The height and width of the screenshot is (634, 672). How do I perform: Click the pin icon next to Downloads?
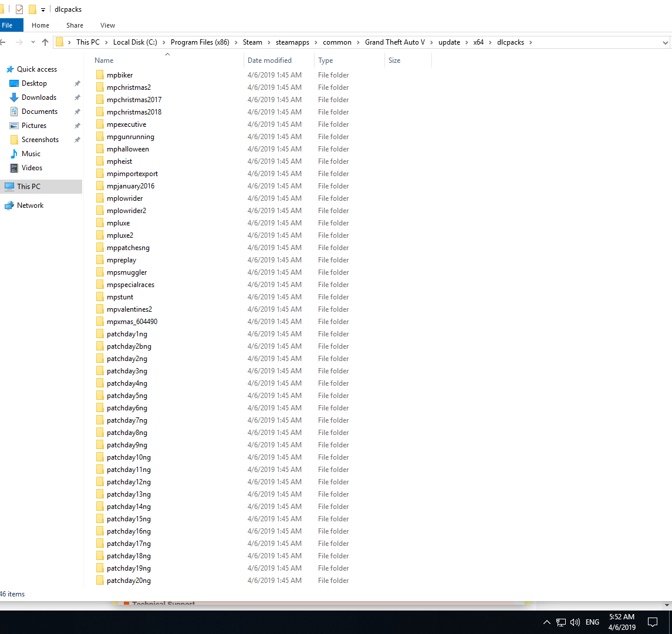click(x=77, y=97)
